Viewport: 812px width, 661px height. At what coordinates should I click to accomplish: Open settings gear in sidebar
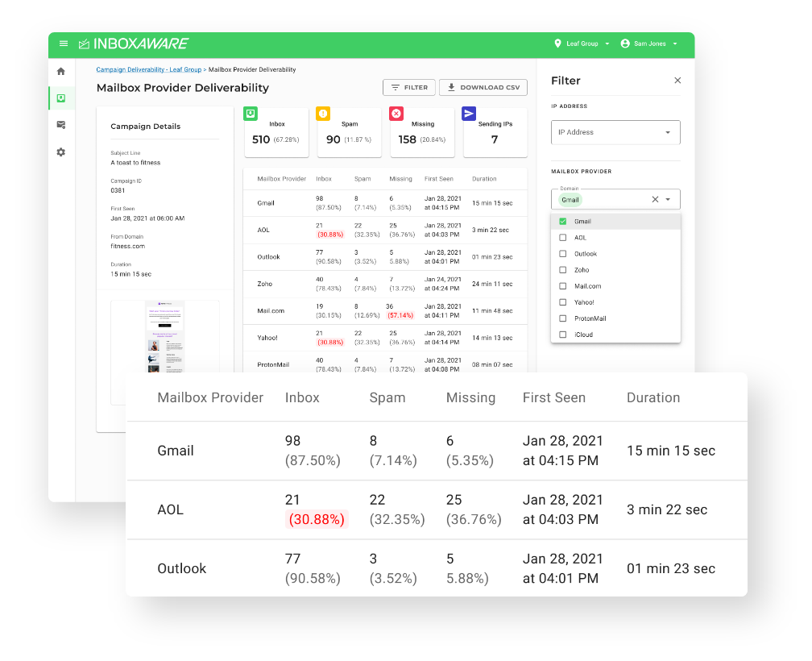(x=61, y=152)
